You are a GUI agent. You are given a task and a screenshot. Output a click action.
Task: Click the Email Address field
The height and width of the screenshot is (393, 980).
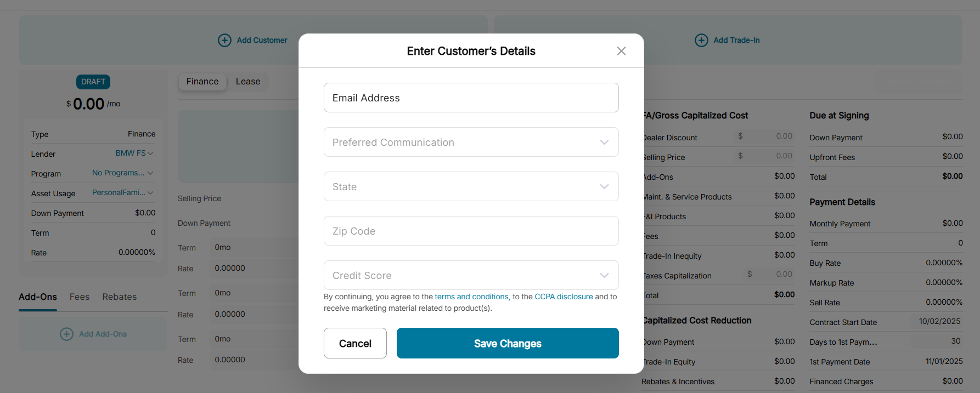pos(471,98)
